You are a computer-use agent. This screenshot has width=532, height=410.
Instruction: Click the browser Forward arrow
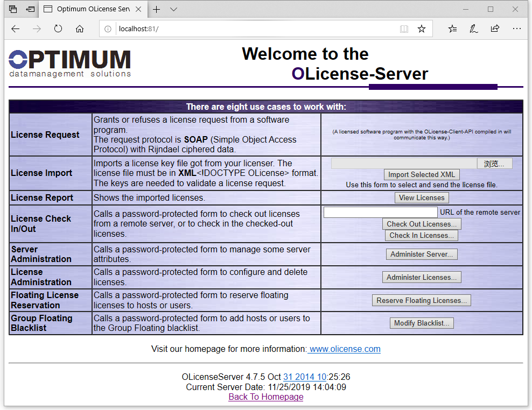(x=37, y=29)
